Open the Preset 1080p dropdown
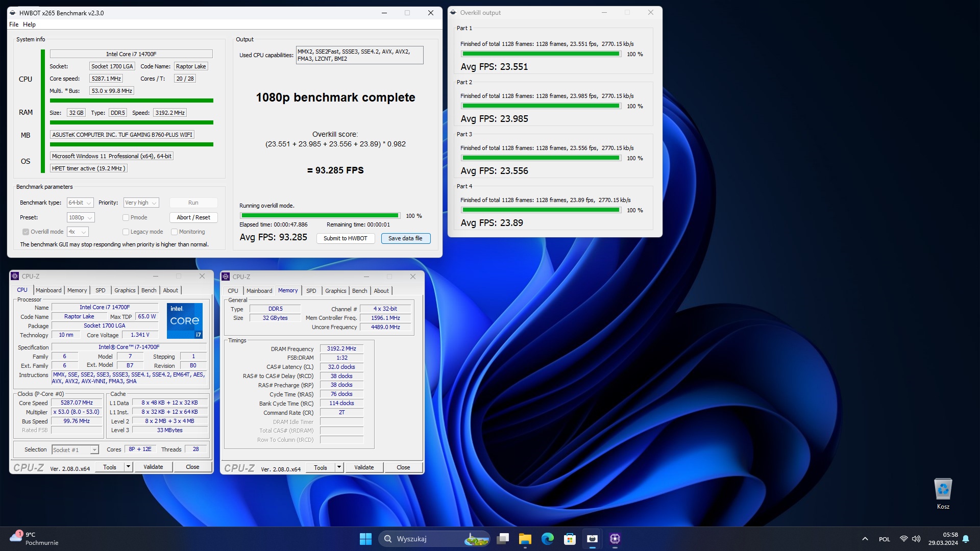Image resolution: width=980 pixels, height=551 pixels. click(x=81, y=217)
